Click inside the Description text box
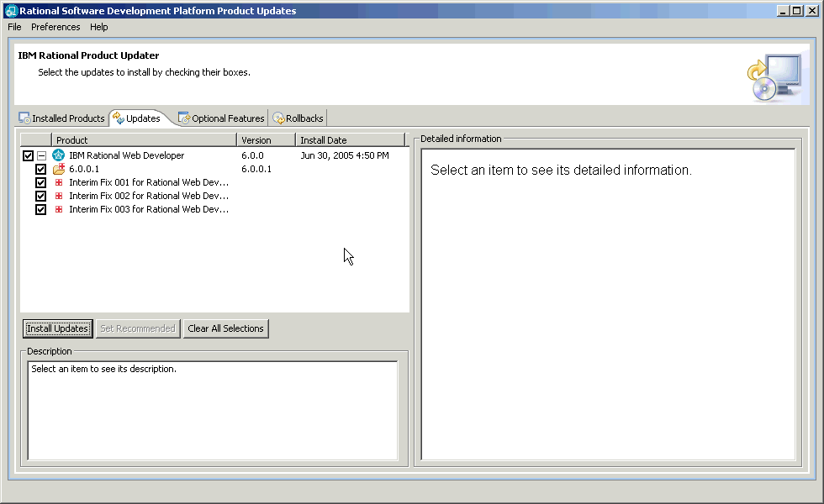 (212, 411)
